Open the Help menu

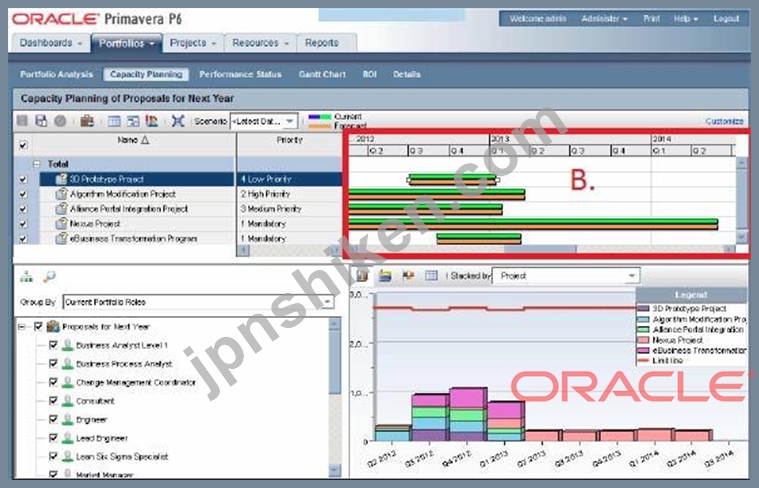click(x=685, y=18)
